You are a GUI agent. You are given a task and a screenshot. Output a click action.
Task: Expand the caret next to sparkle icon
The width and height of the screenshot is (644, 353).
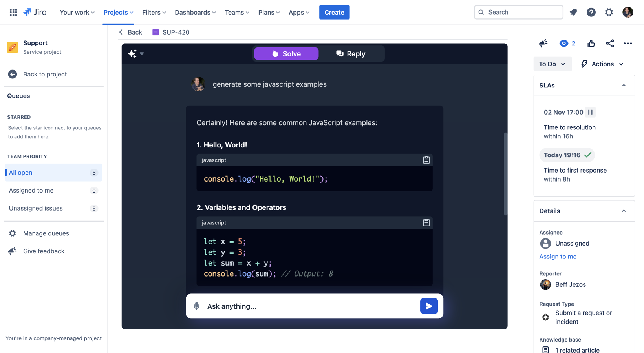[142, 54]
